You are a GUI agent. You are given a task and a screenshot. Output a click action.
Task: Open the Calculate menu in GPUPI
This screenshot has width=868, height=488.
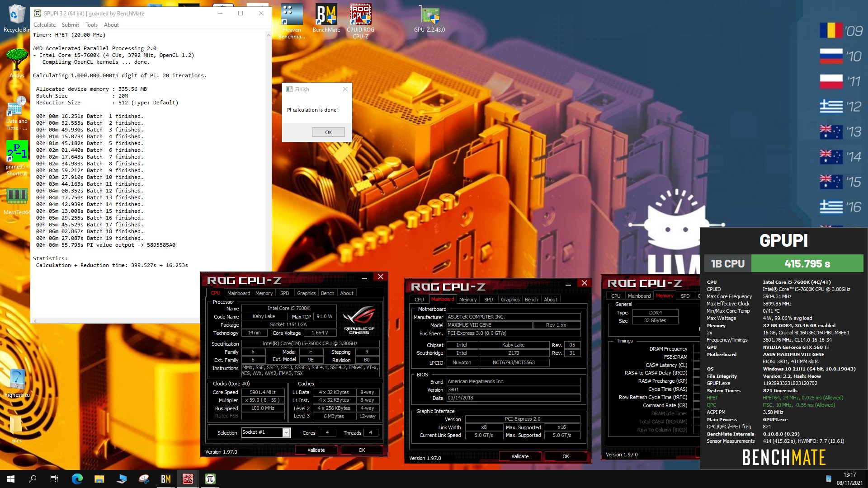point(44,25)
